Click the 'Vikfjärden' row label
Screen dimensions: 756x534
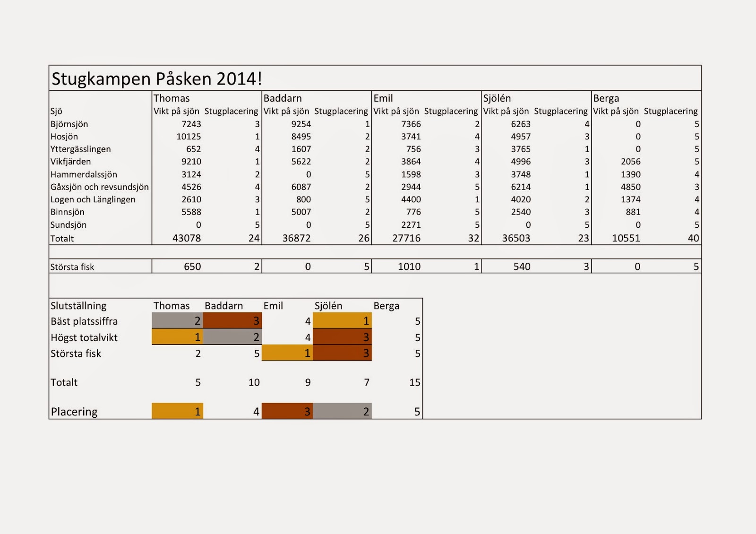71,162
